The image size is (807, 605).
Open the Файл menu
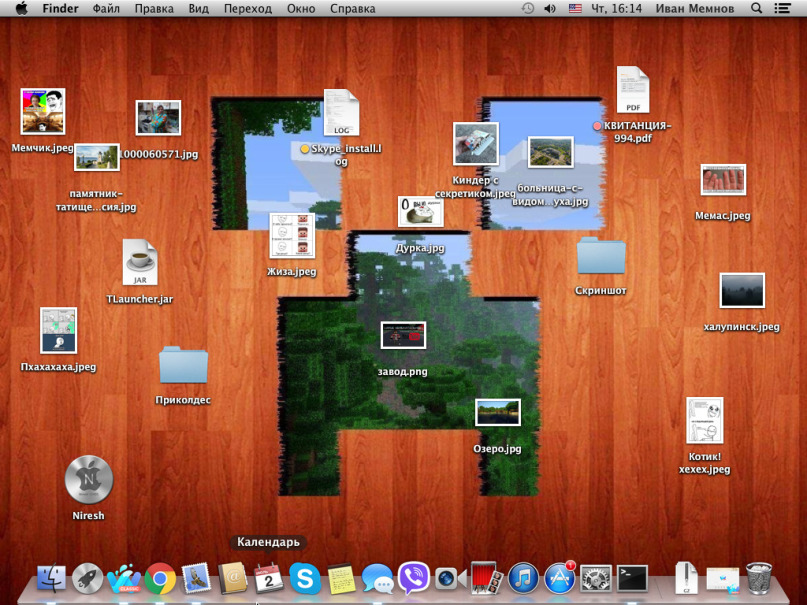(x=106, y=8)
